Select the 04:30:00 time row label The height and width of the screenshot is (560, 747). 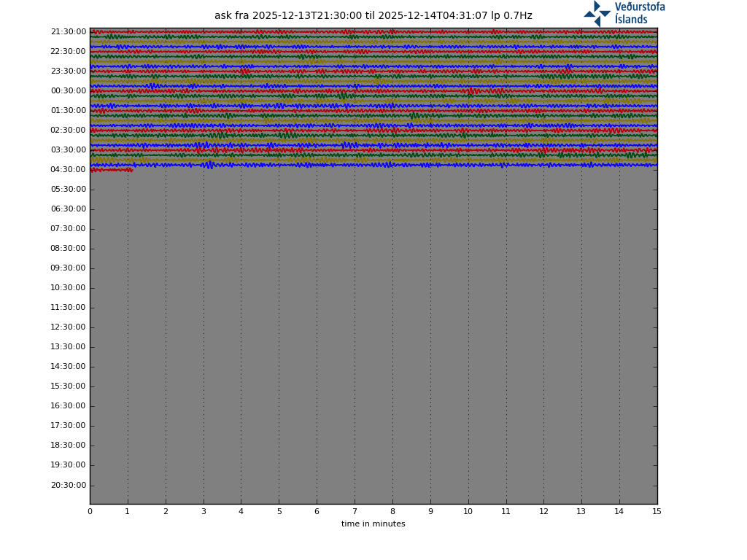click(68, 170)
